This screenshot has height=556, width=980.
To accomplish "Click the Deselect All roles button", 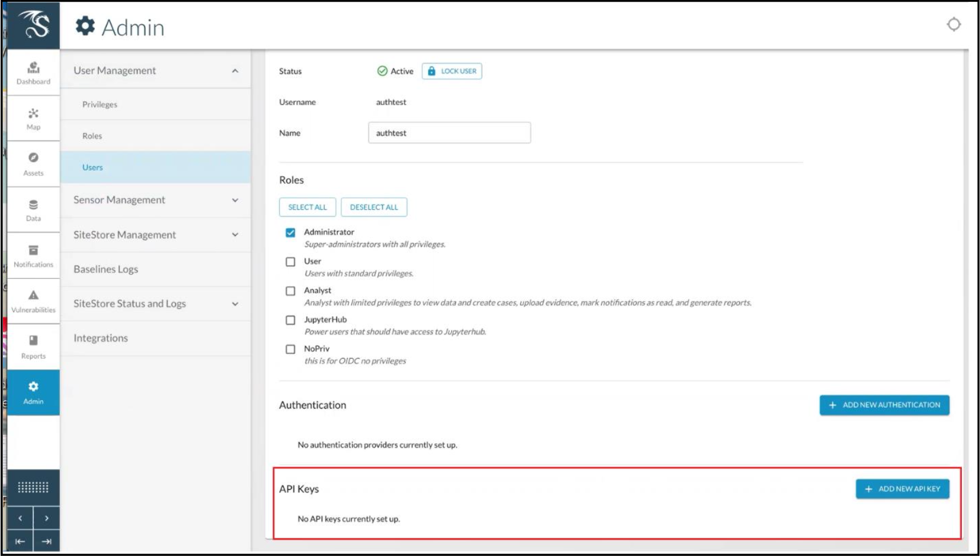I will pyautogui.click(x=374, y=207).
